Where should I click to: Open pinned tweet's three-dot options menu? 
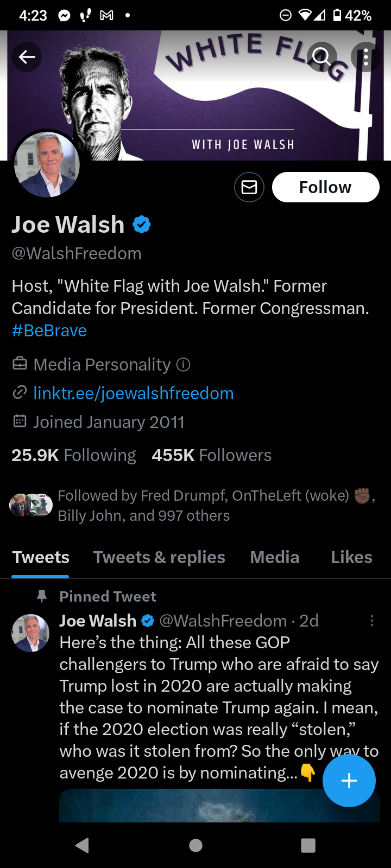[x=372, y=621]
